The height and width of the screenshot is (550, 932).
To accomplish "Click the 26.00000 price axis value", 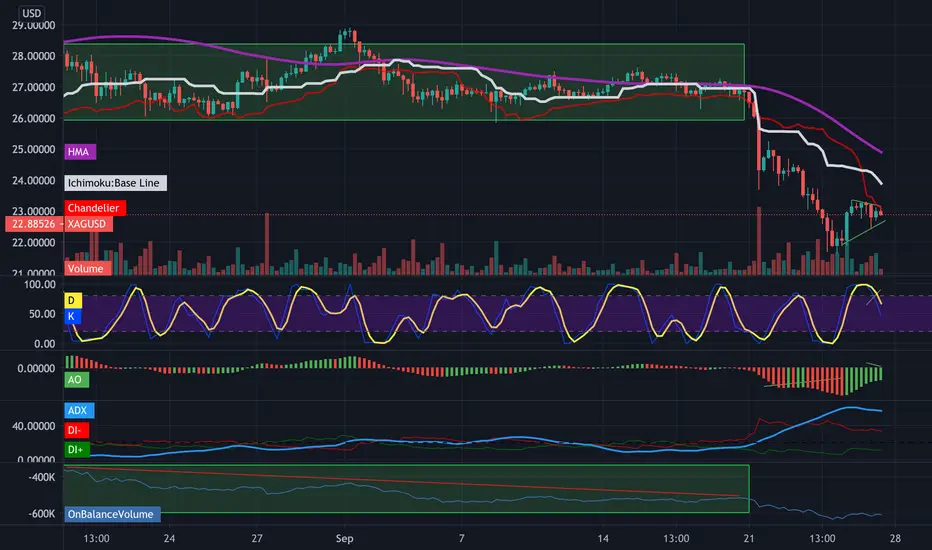I will (34, 118).
